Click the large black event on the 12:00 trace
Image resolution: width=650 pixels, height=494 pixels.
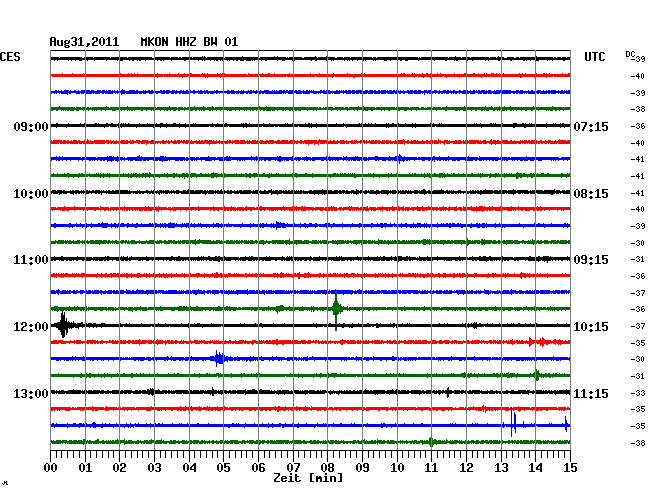65,325
